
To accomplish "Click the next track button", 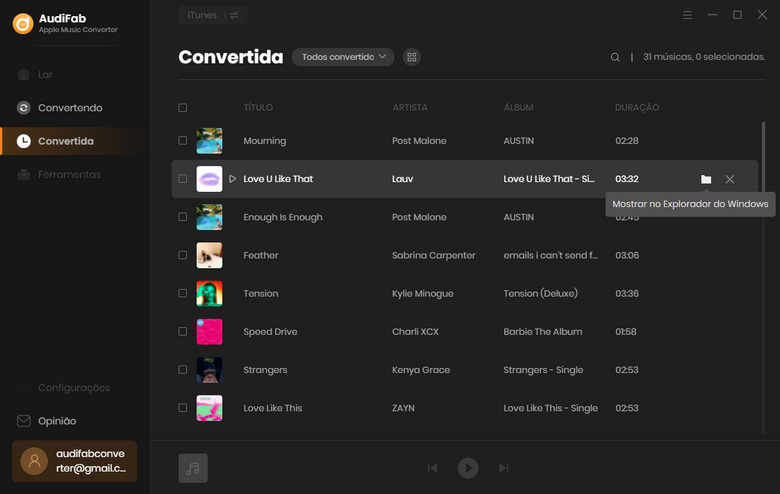I will pos(503,468).
